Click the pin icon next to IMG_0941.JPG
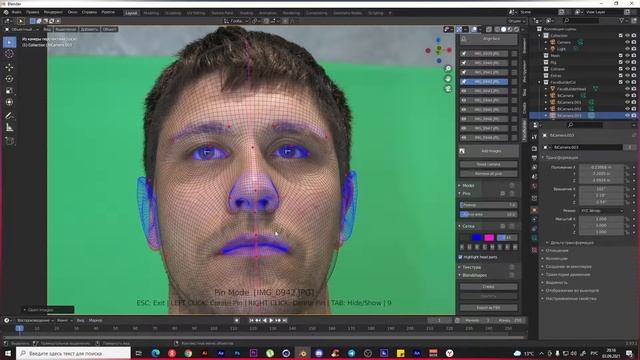This screenshot has width=640, height=360. 464,72
